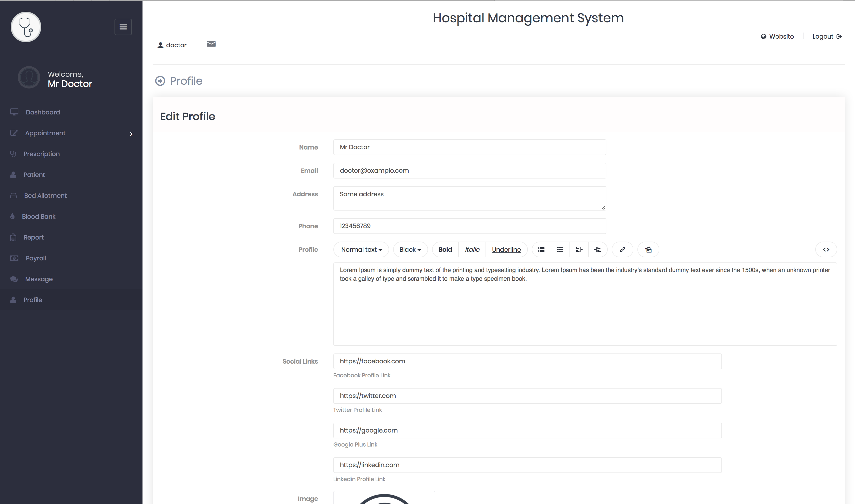Click the Appointment edit icon
This screenshot has width=855, height=504.
14,133
